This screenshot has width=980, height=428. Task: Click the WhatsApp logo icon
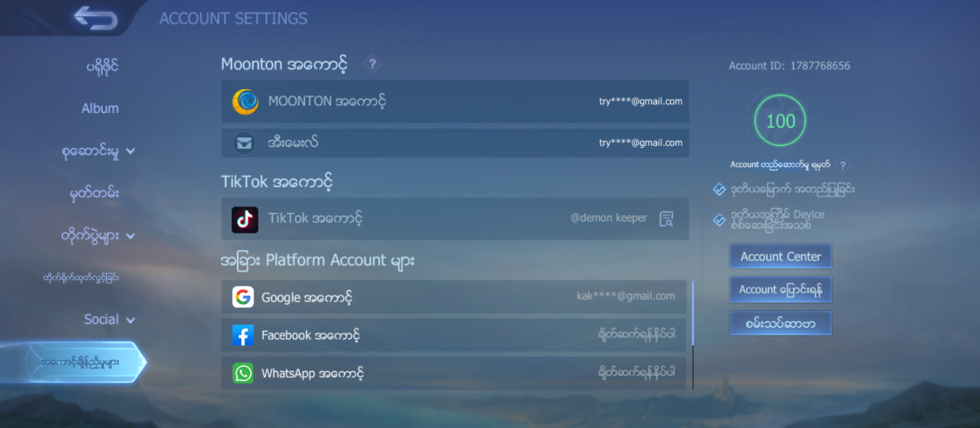(243, 373)
